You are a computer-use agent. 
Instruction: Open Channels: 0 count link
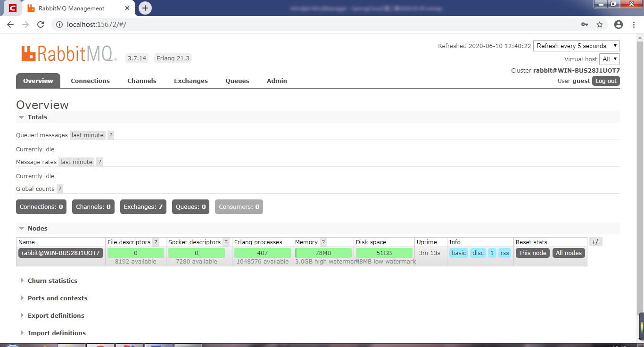point(93,207)
